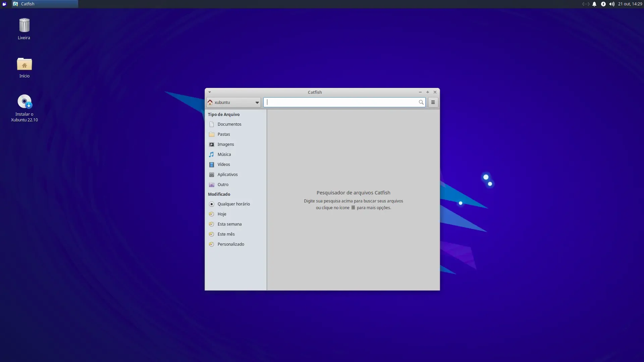The height and width of the screenshot is (362, 644).
Task: Open the xubuntu folder location dropdown
Action: (233, 102)
